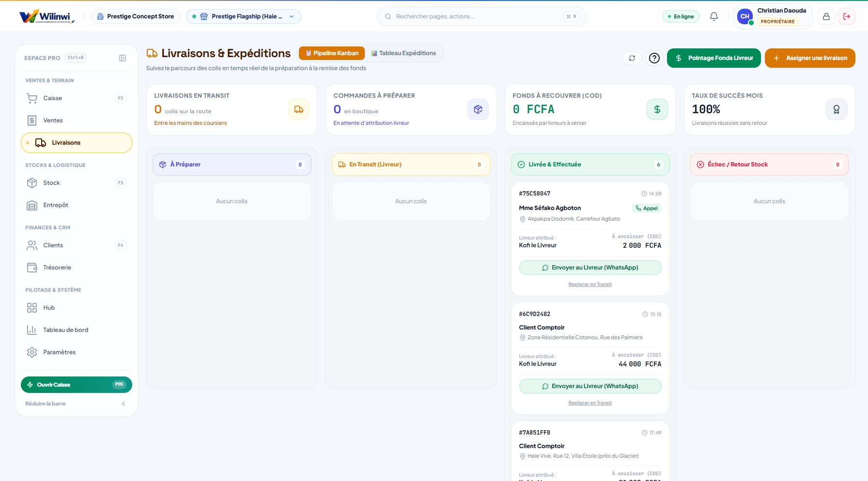
Task: Open Tableau de bord in the sidebar
Action: pos(77,330)
